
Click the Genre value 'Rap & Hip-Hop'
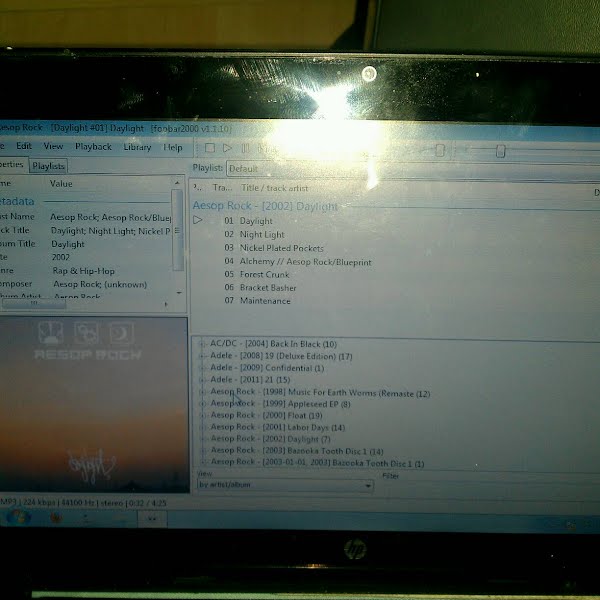click(83, 271)
